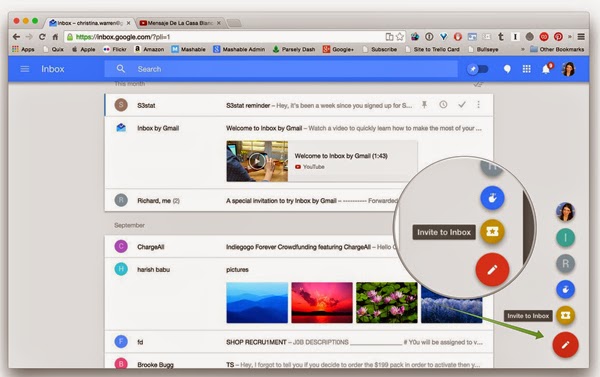The height and width of the screenshot is (377, 600).
Task: Open more options for the S3stat email
Action: (x=478, y=104)
